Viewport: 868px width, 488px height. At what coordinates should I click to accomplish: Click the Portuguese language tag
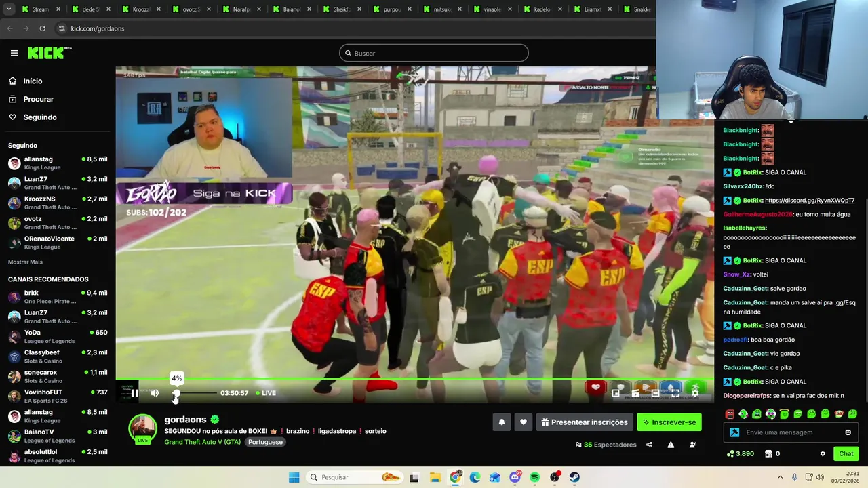tap(265, 442)
